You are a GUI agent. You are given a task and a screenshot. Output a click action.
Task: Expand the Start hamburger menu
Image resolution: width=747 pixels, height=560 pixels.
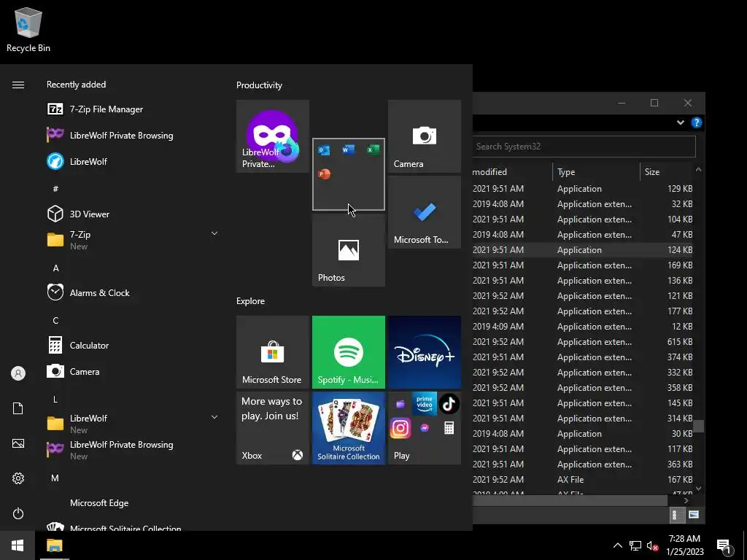point(18,85)
